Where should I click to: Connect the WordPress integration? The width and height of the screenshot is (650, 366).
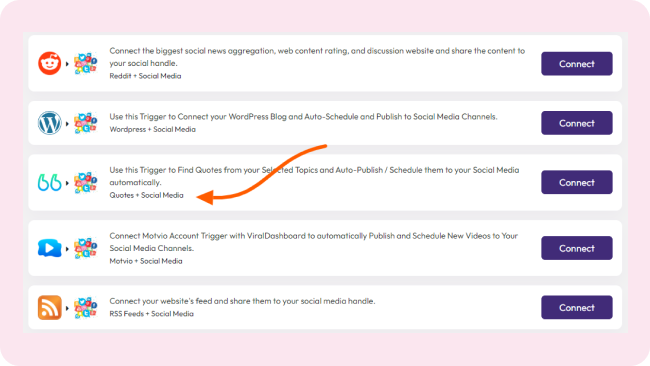(x=577, y=123)
